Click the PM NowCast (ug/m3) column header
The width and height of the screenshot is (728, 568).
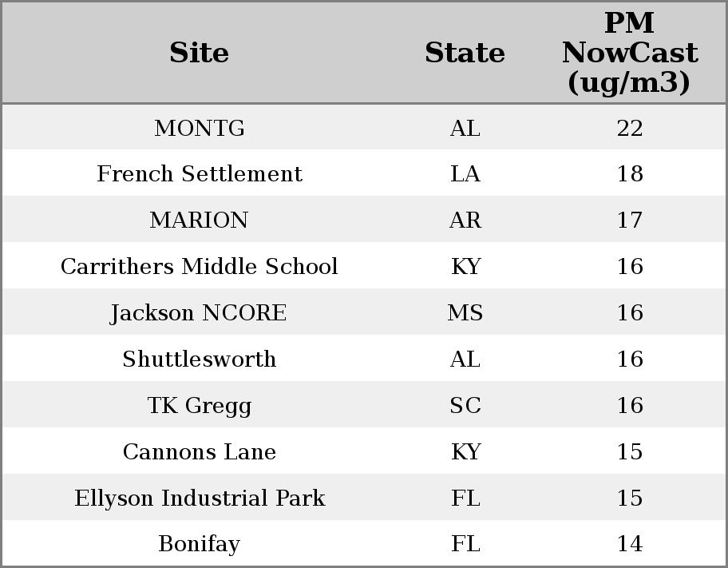coord(630,53)
